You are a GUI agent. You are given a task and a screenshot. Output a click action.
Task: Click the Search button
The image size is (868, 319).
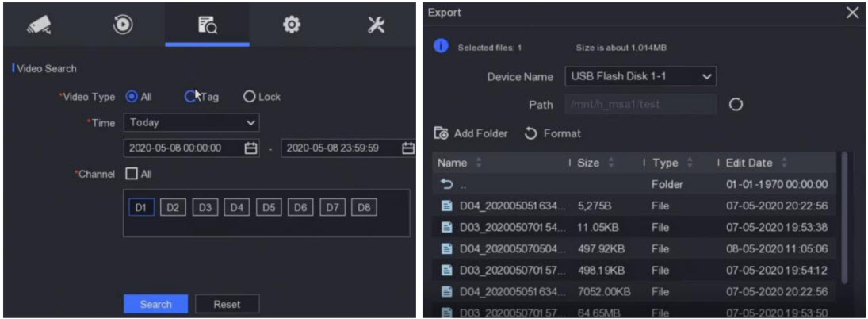[x=155, y=304]
